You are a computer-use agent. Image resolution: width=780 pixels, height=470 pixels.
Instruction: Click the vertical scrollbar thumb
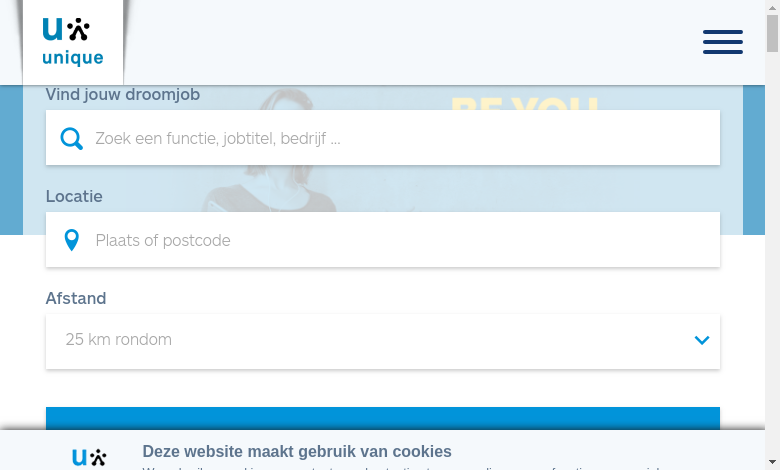pyautogui.click(x=772, y=33)
